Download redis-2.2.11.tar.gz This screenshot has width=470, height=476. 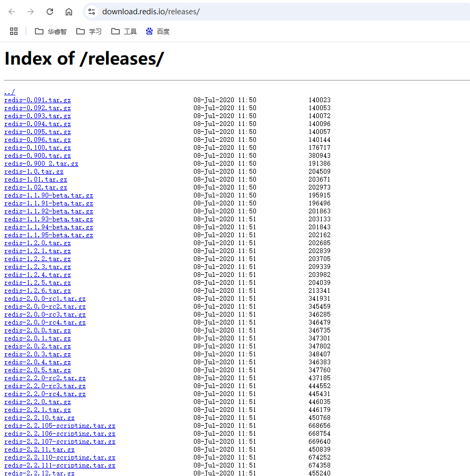click(x=40, y=450)
